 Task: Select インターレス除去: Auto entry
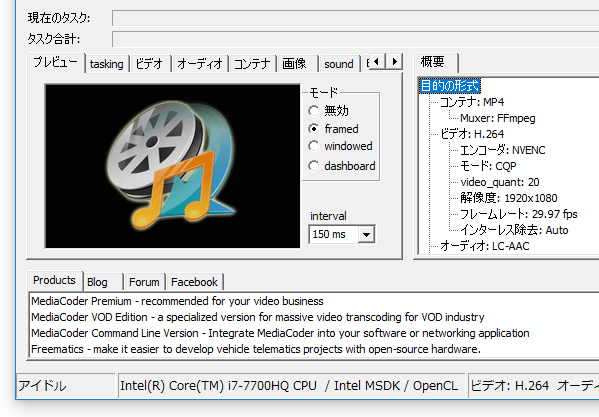tap(514, 230)
